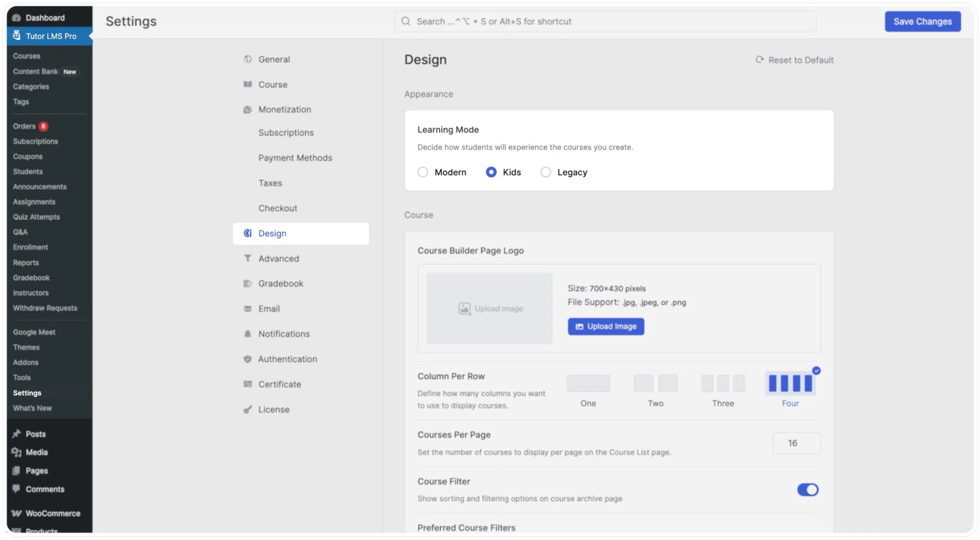The height and width of the screenshot is (540, 980).
Task: Click the Reset to Default refresh icon
Action: pos(759,59)
